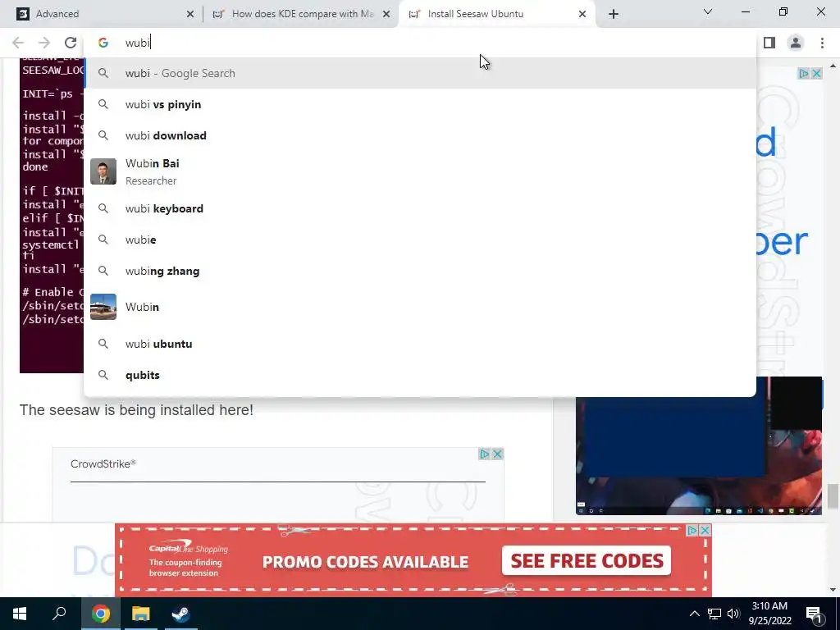Open AdChoices info on CrowdStrike inline ad

pos(485,454)
